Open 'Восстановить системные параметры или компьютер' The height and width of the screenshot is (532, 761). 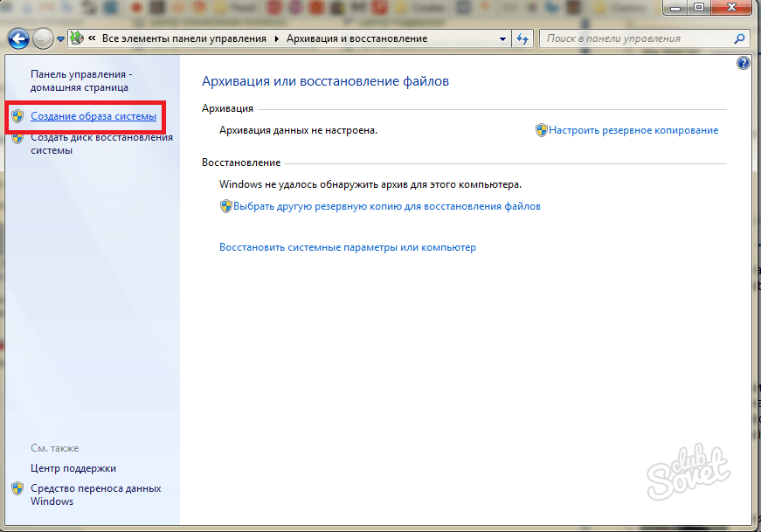[x=348, y=247]
